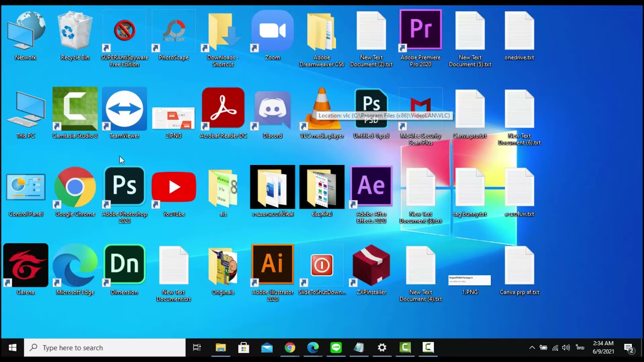Select the tag bunny.txt file
The width and height of the screenshot is (644, 362).
pyautogui.click(x=470, y=192)
